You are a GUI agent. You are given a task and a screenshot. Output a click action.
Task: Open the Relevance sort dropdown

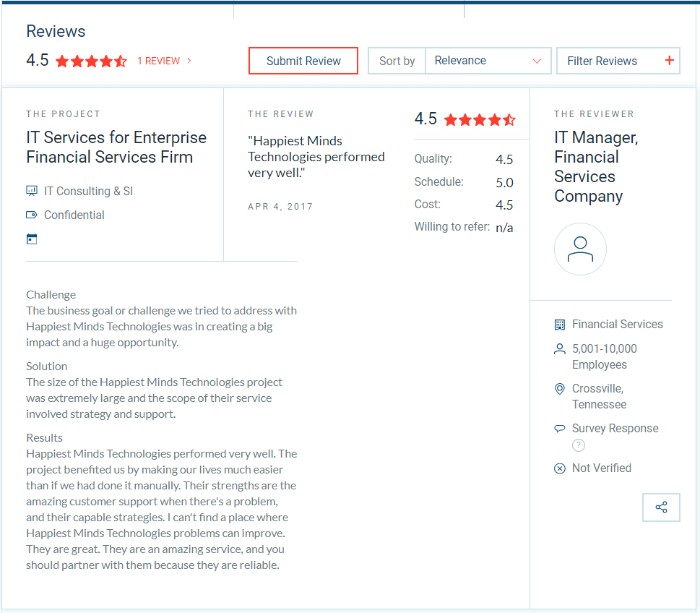coord(488,61)
